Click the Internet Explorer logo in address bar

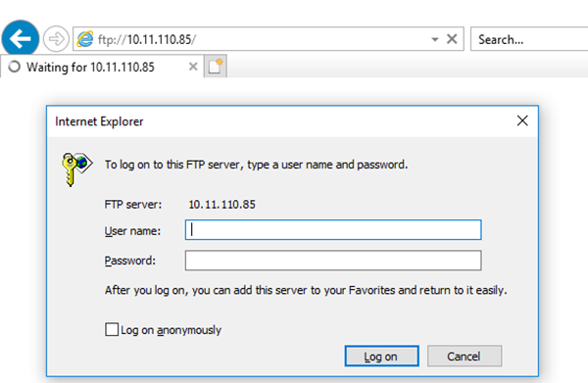click(x=85, y=39)
